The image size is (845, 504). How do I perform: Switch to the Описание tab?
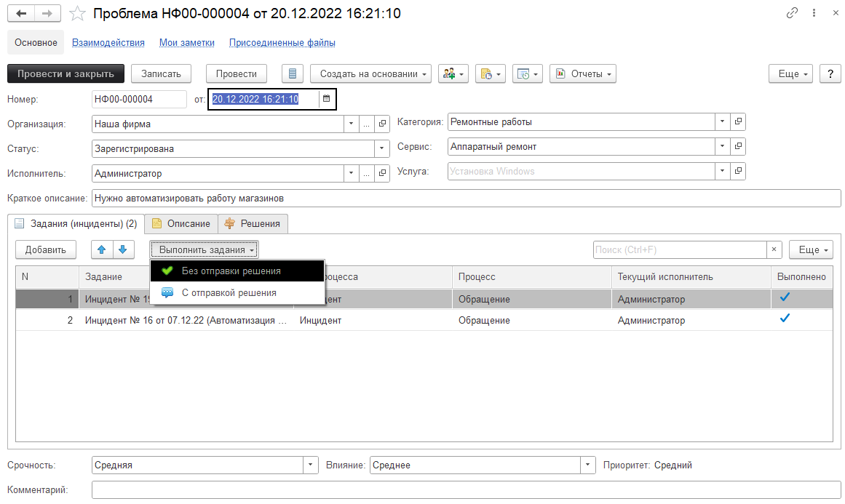[181, 224]
